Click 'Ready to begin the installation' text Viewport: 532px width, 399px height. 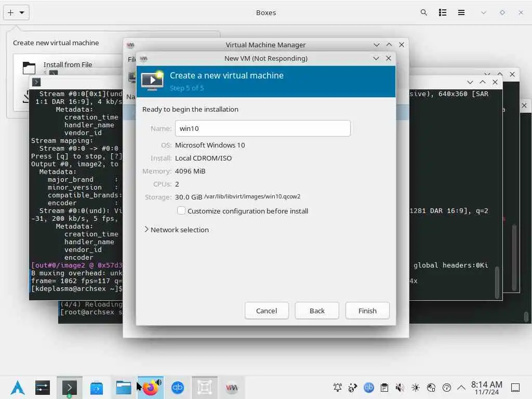tap(190, 109)
